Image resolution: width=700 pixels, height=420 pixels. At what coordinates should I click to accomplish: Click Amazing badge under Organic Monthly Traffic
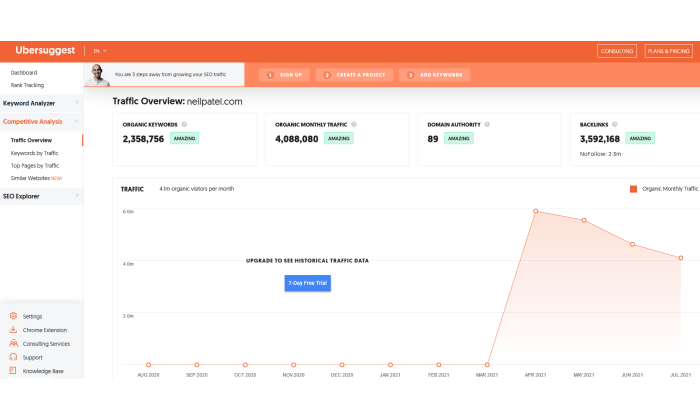click(338, 138)
